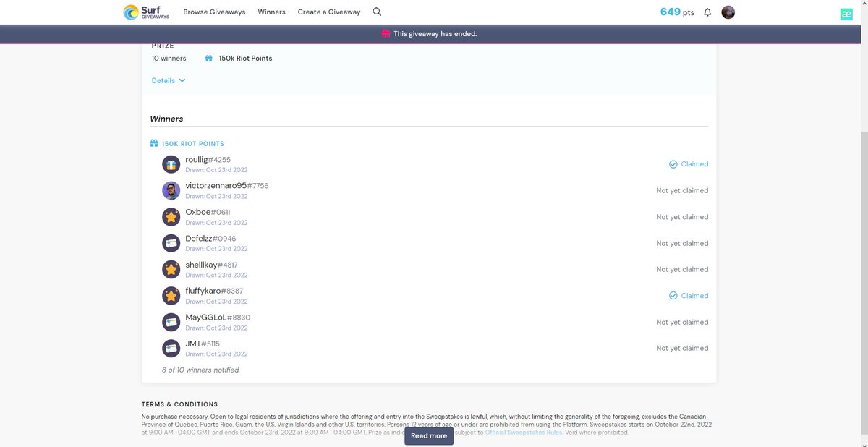Click TERMS & CONDITIONS heading
The image size is (868, 447).
179,404
